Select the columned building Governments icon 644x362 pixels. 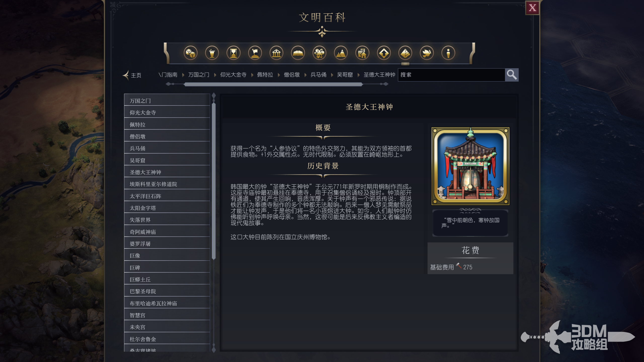276,53
